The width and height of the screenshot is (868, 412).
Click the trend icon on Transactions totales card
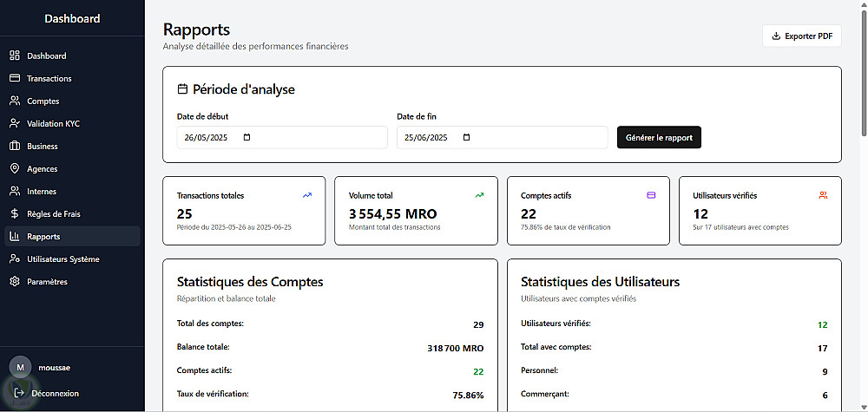pos(307,195)
